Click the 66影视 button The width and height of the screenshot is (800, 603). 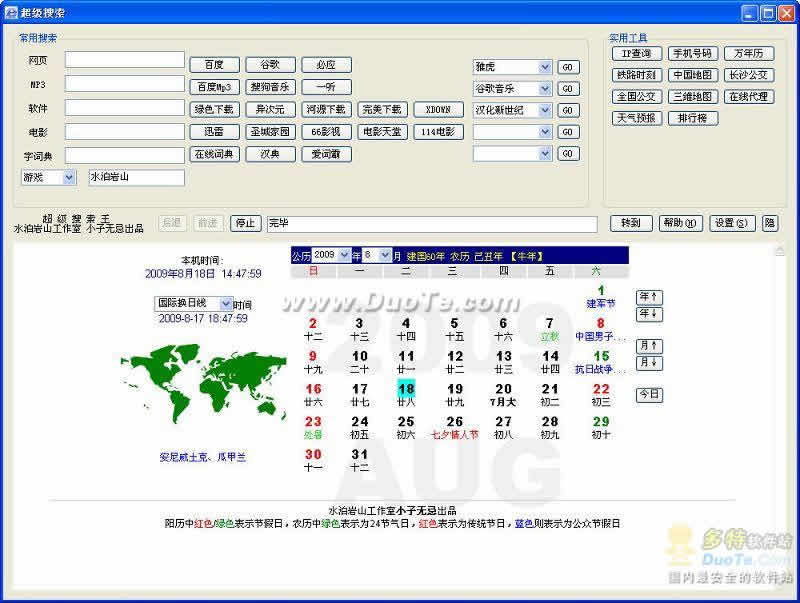point(327,132)
